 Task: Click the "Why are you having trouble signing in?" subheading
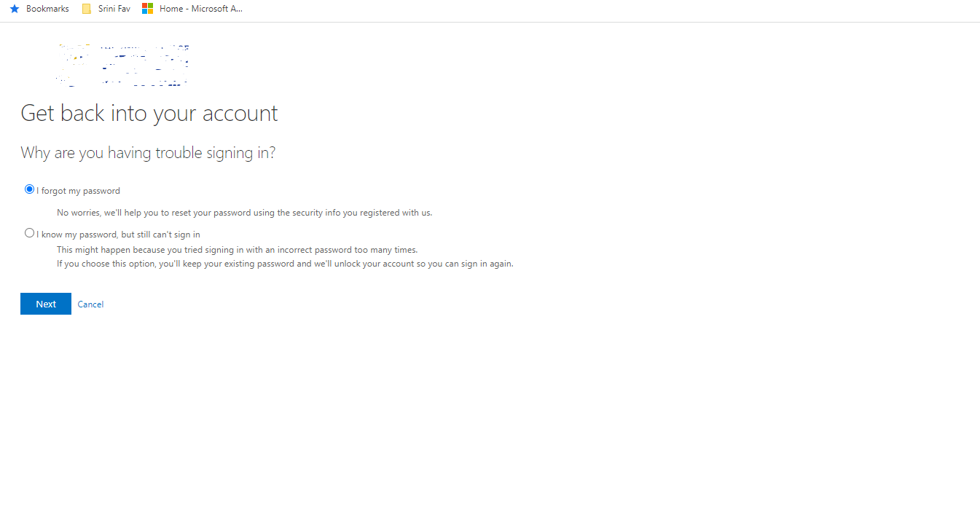[147, 152]
